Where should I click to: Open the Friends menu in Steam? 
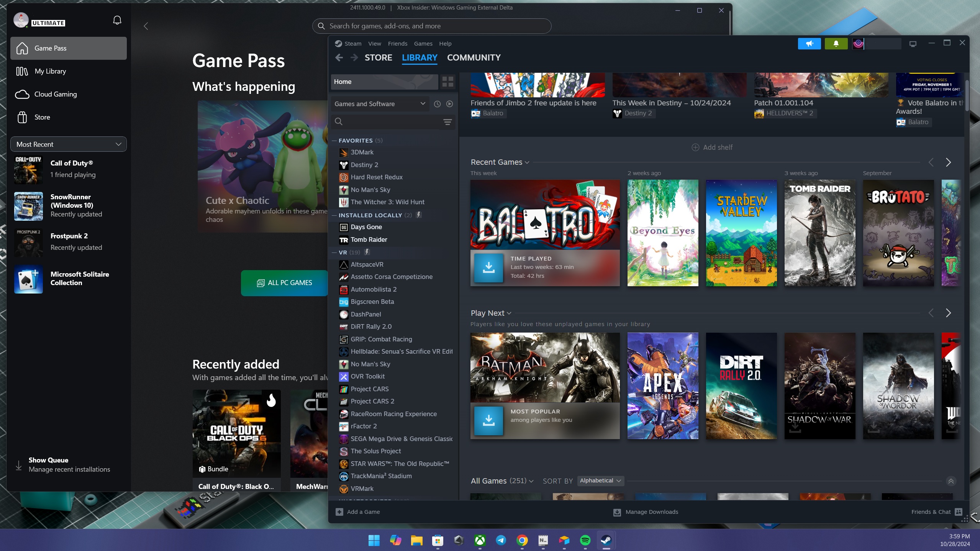tap(397, 43)
